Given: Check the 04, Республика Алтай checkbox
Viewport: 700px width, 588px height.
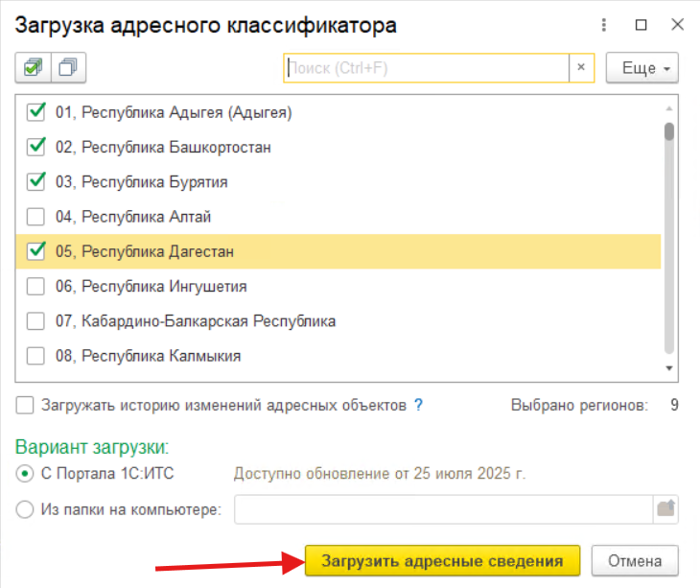Looking at the screenshot, I should 35,217.
